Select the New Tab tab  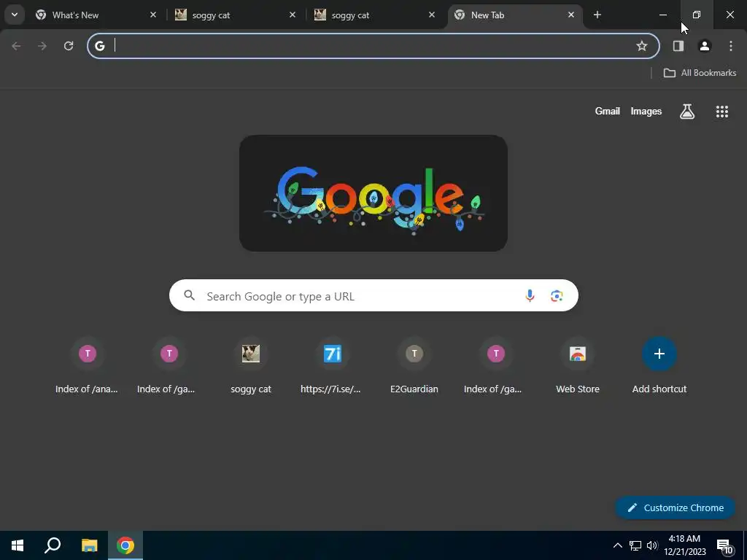click(x=516, y=15)
